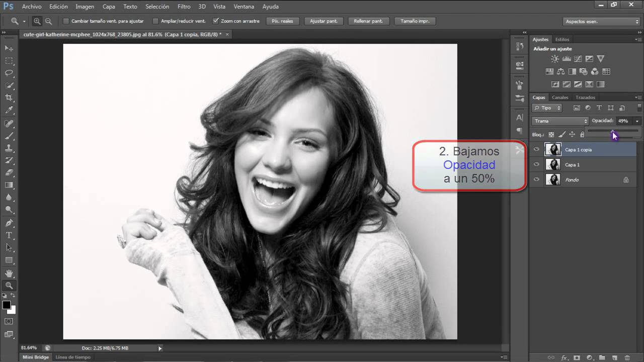The width and height of the screenshot is (644, 362).
Task: Hide the Fondo layer
Action: (536, 179)
